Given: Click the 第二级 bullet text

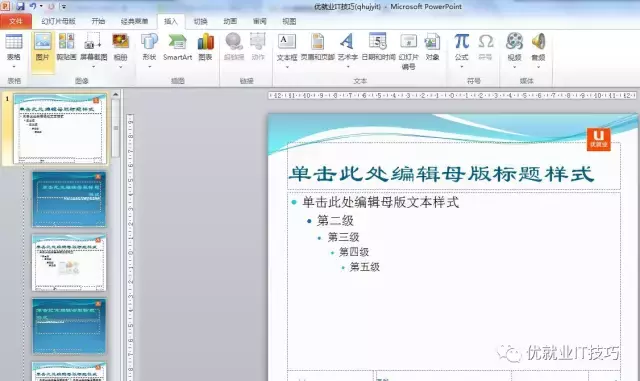Looking at the screenshot, I should [335, 221].
